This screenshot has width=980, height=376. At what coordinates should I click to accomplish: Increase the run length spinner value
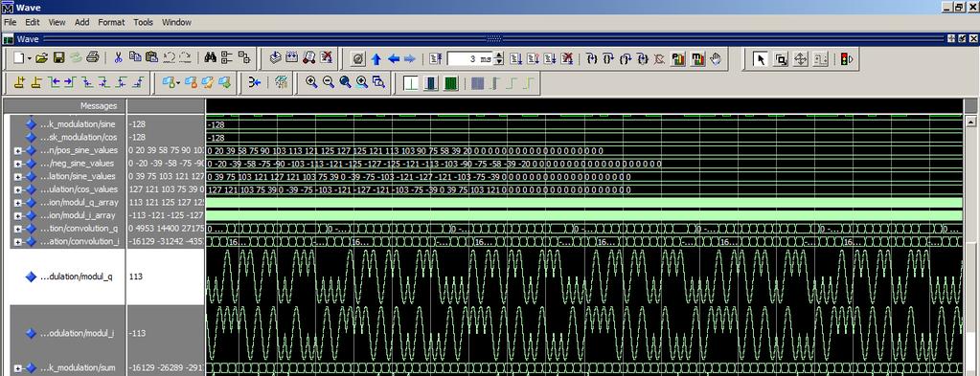coord(499,55)
